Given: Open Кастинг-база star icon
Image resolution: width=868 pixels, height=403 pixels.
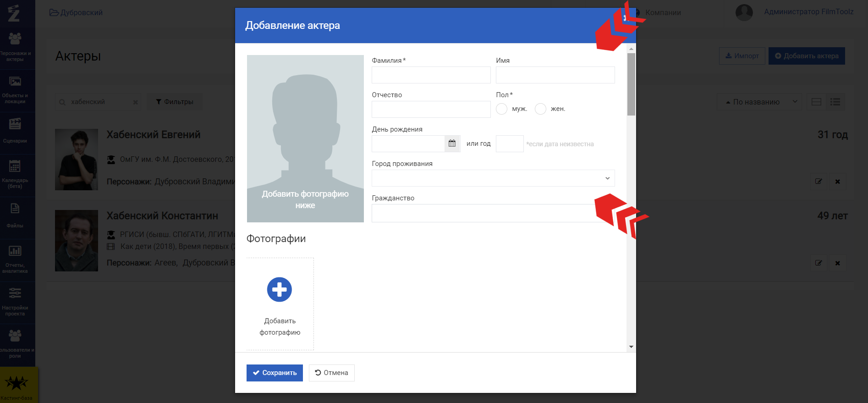Looking at the screenshot, I should (16, 383).
